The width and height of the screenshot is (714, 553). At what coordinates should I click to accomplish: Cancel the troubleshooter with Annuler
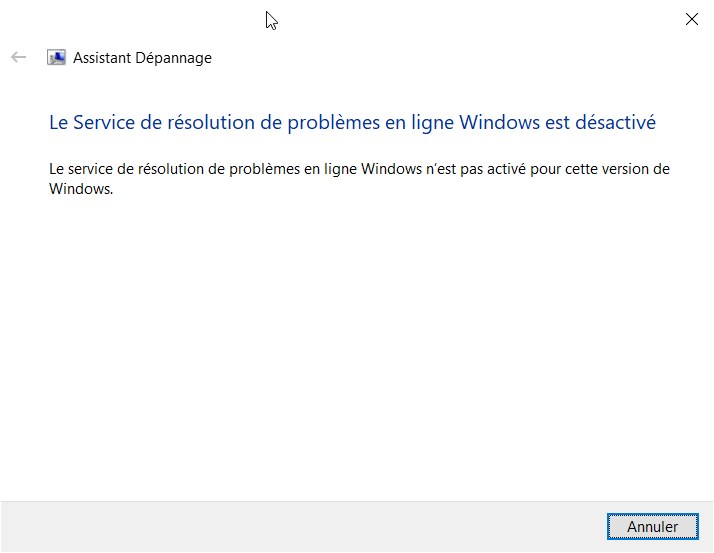click(653, 527)
